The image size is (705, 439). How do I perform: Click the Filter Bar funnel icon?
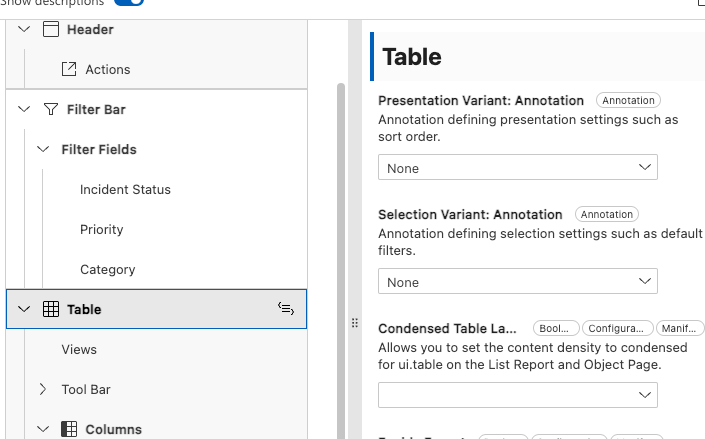point(51,110)
